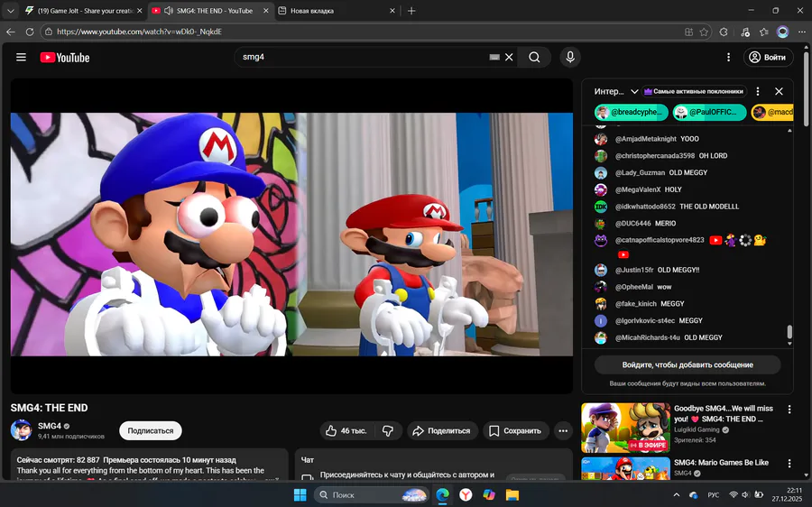This screenshot has width=812, height=507.
Task: Open the browser profile avatar
Action: click(782, 32)
